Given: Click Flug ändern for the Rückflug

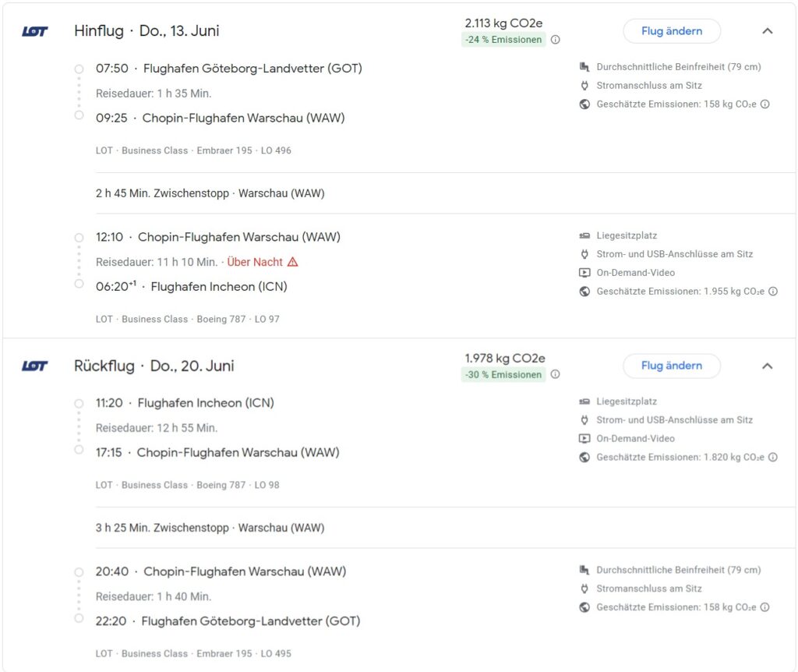Looking at the screenshot, I should click(x=672, y=366).
